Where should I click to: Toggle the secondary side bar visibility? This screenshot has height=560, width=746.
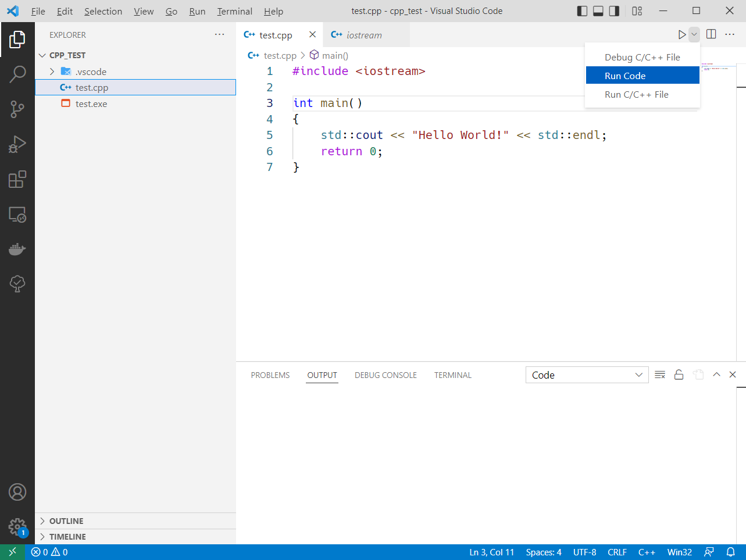[x=615, y=11]
